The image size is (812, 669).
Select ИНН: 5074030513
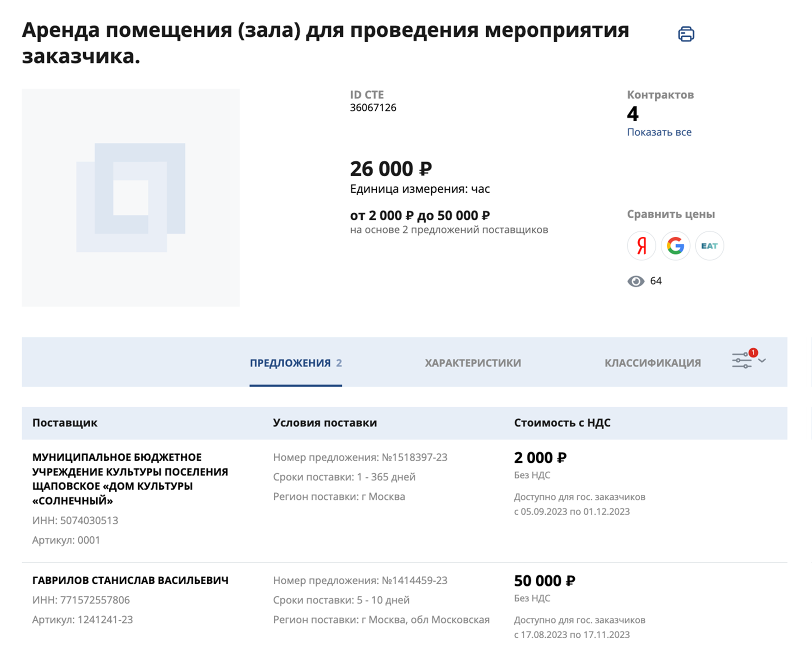click(75, 520)
